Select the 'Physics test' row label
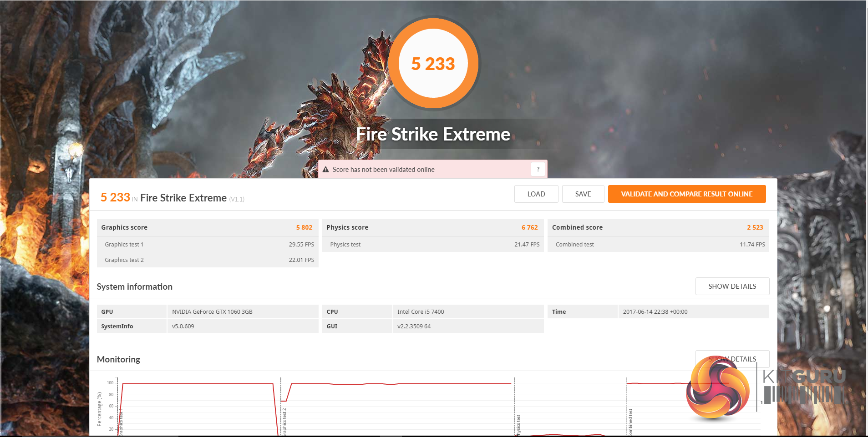 tap(345, 244)
